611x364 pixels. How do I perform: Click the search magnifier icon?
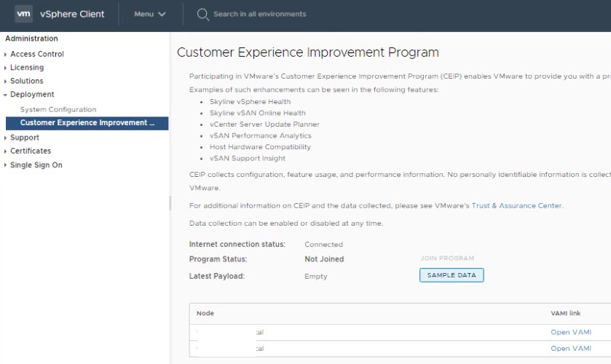[202, 14]
